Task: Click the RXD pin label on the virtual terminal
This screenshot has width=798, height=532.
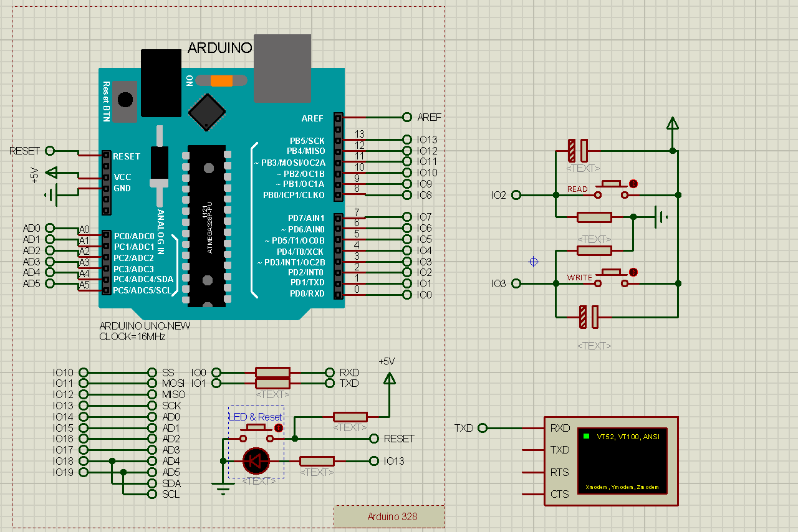Action: [560, 428]
